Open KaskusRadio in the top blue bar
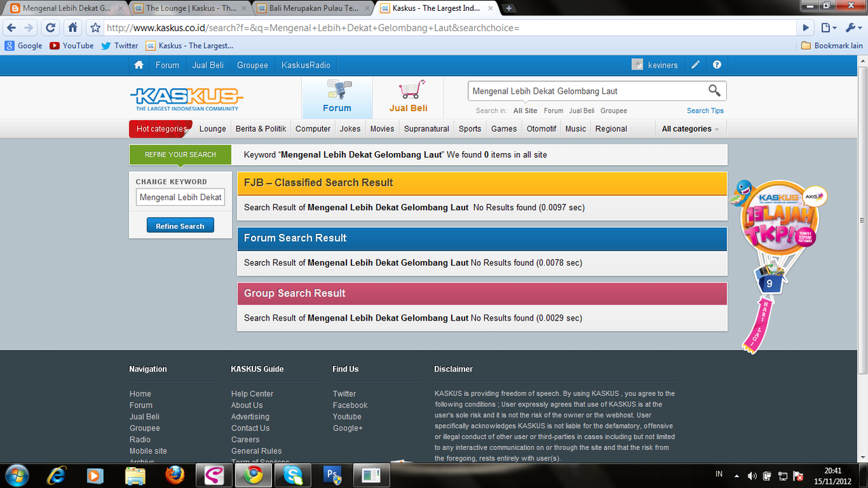This screenshot has height=488, width=868. (306, 65)
